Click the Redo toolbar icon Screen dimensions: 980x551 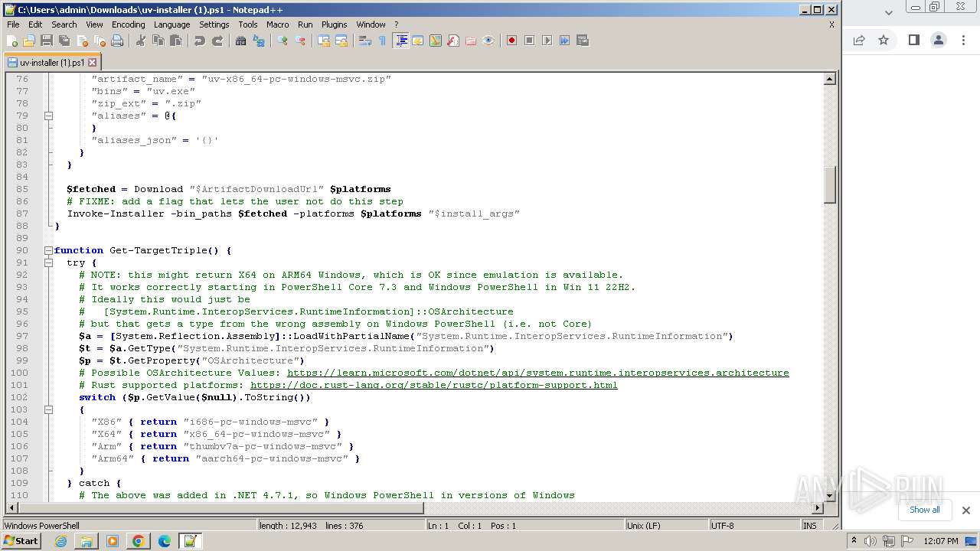click(217, 41)
